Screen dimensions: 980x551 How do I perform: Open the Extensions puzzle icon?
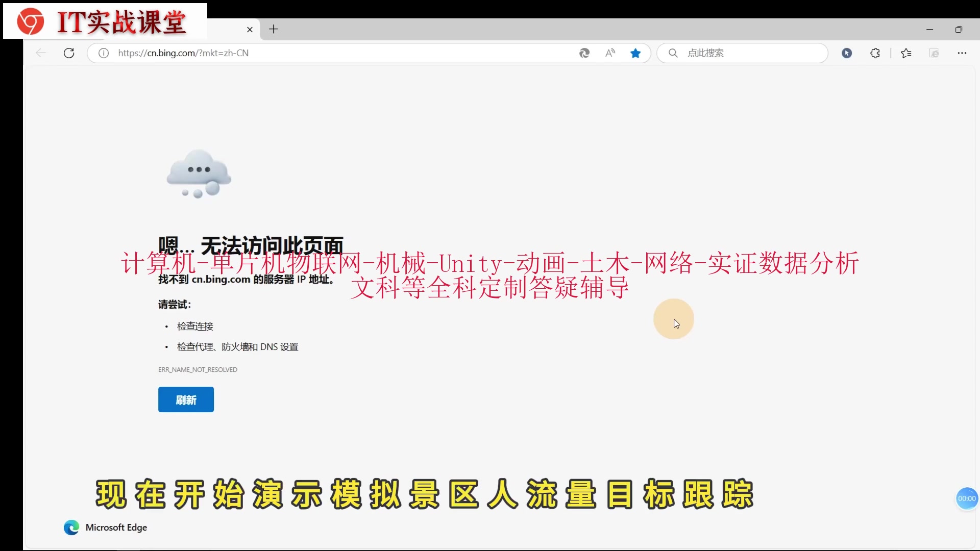click(x=875, y=53)
